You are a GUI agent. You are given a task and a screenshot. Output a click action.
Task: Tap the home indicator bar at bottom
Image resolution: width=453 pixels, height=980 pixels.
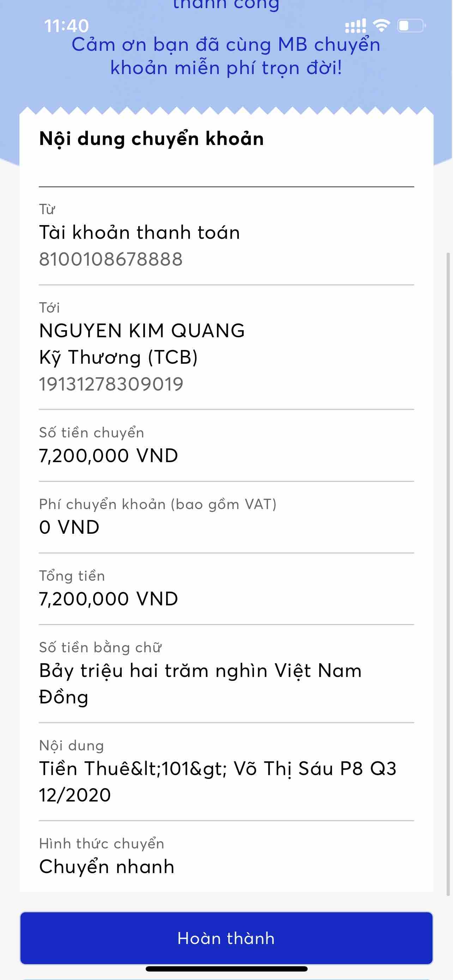click(226, 969)
